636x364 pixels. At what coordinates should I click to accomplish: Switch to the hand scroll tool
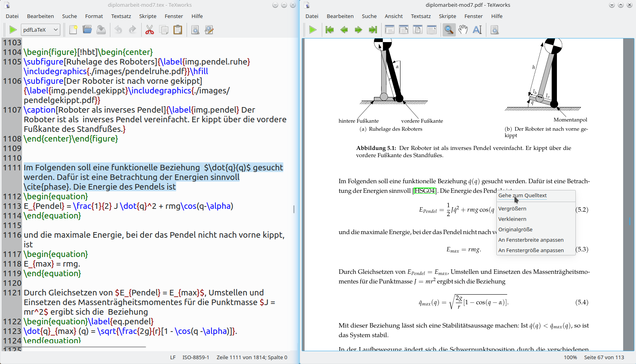tap(463, 30)
